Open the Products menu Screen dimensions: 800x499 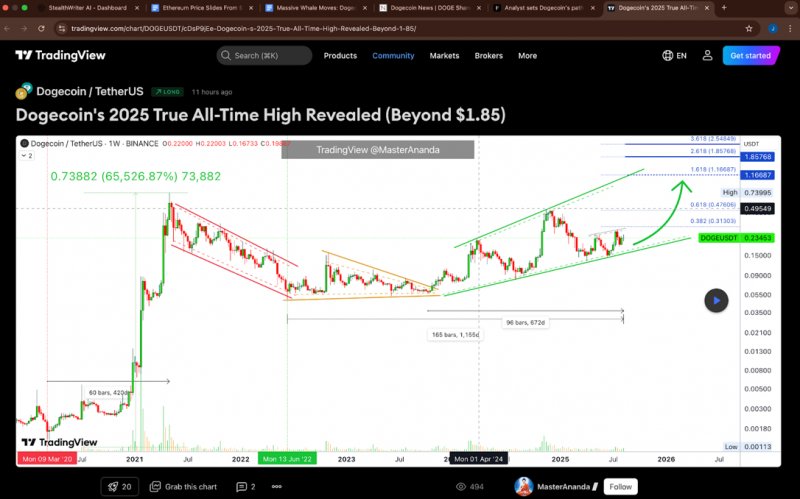pos(340,56)
